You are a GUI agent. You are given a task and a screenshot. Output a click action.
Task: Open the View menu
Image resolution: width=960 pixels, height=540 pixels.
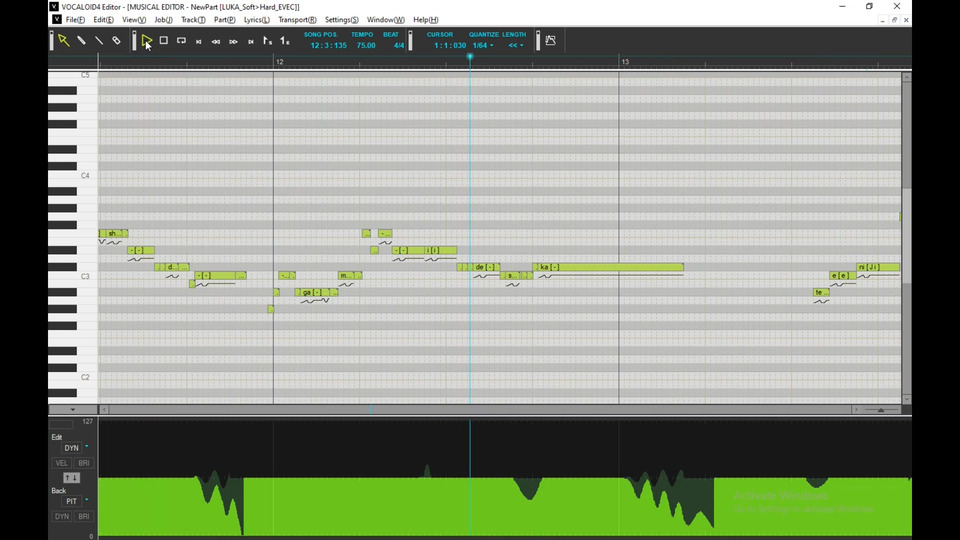click(133, 20)
